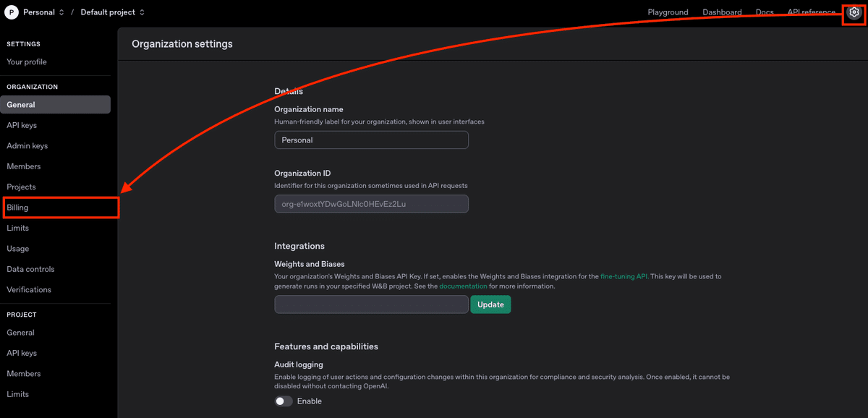Screen dimensions: 868x418
Task: Switch to the Dashboard page
Action: 722,12
